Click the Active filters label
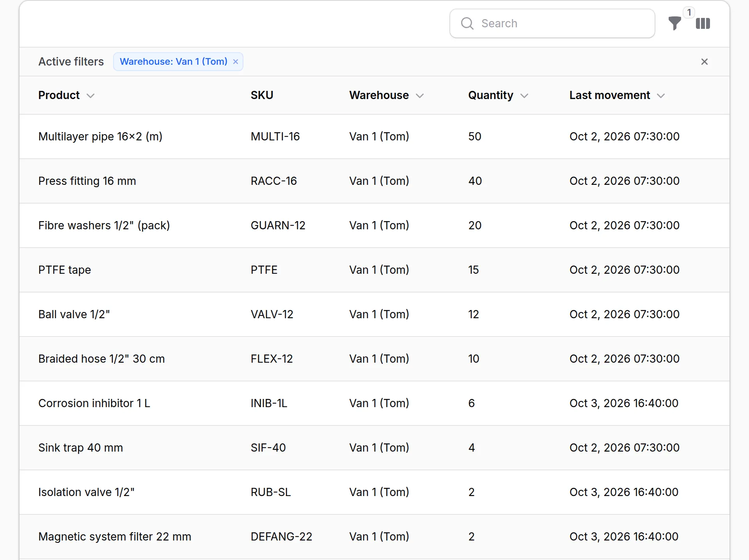The width and height of the screenshot is (749, 560). click(71, 62)
